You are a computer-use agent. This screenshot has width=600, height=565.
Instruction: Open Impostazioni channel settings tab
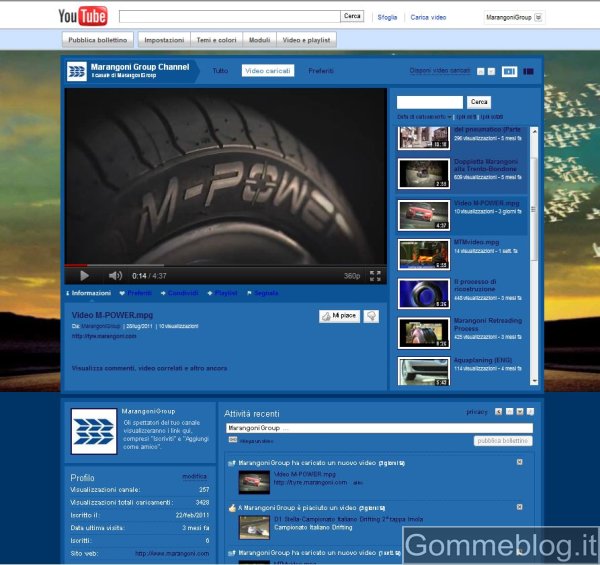[x=164, y=40]
